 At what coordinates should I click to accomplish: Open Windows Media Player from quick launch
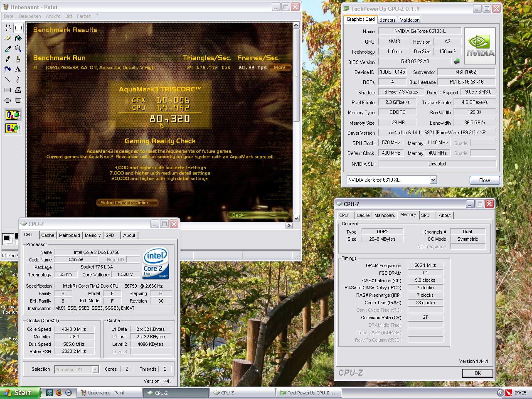click(68, 392)
